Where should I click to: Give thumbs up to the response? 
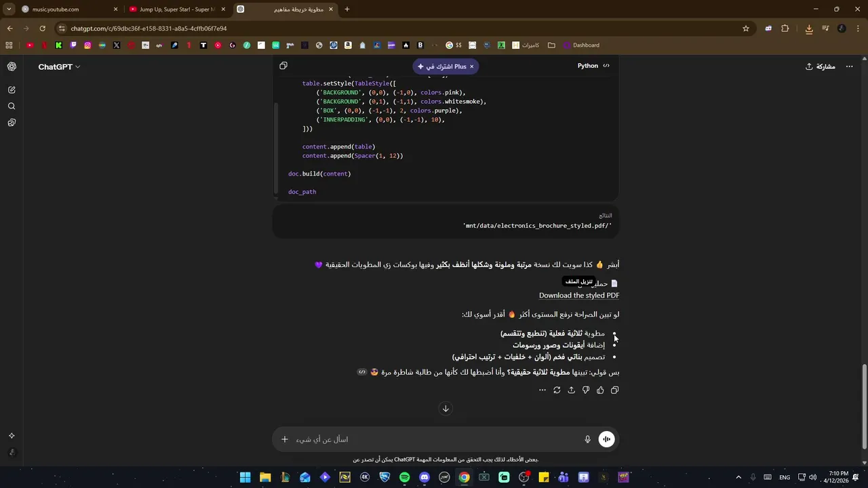(600, 390)
